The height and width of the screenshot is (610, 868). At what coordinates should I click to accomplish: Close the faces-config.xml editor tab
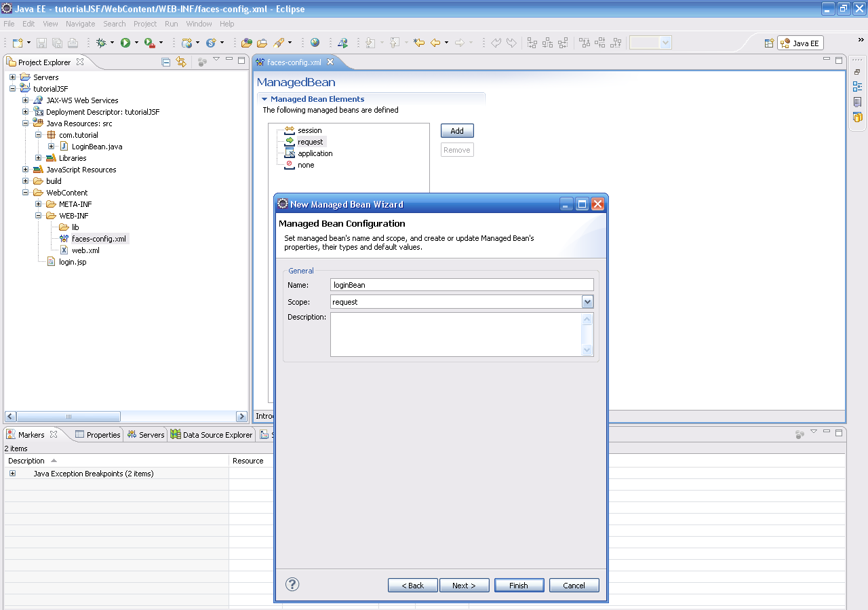[330, 62]
